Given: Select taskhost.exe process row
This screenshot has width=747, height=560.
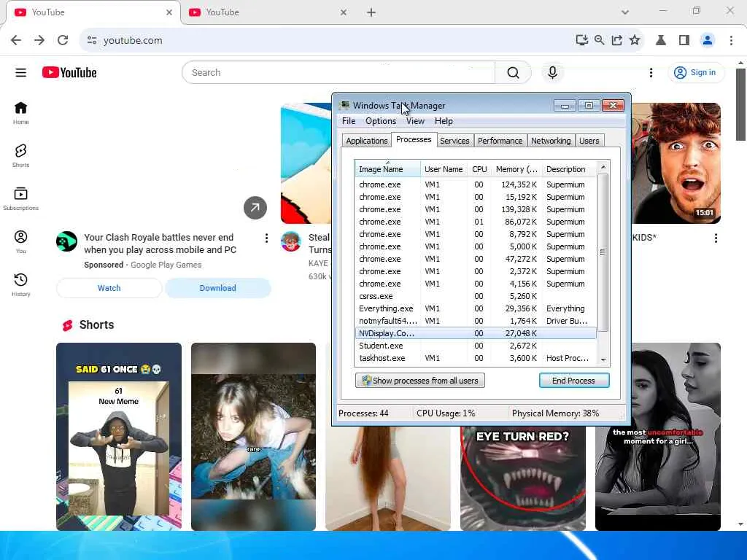Looking at the screenshot, I should click(x=476, y=358).
